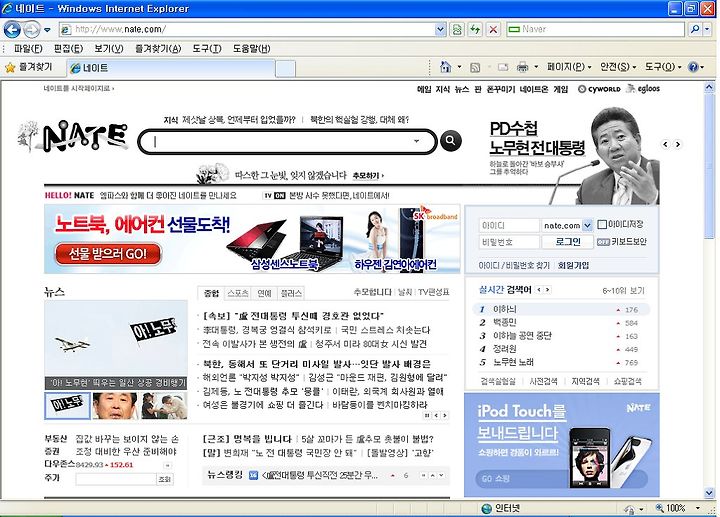Click the 아이디 login field
This screenshot has width=720, height=517.
click(x=509, y=225)
